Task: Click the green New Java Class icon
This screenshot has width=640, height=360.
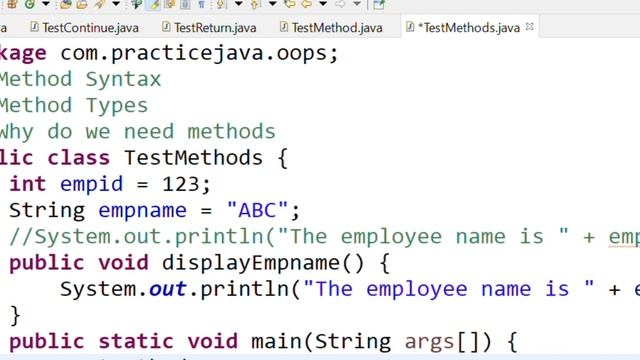Action: click(30, 4)
